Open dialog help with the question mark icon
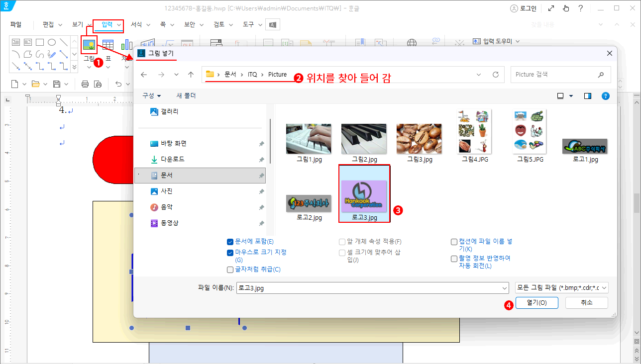Screen dimensions: 641x364 coord(605,95)
